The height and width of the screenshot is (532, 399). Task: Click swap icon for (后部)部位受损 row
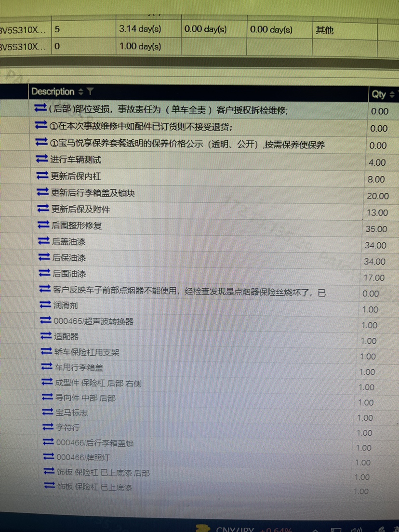coord(40,108)
